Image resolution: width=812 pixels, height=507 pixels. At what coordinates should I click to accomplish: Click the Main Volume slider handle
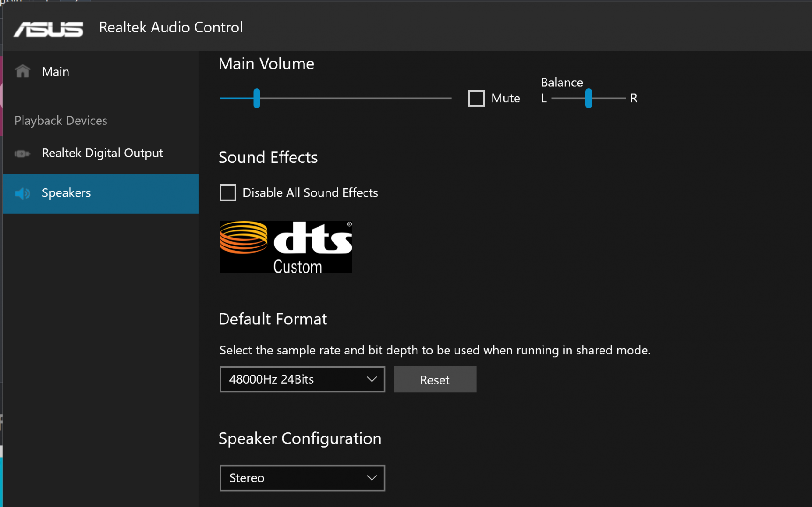(257, 99)
